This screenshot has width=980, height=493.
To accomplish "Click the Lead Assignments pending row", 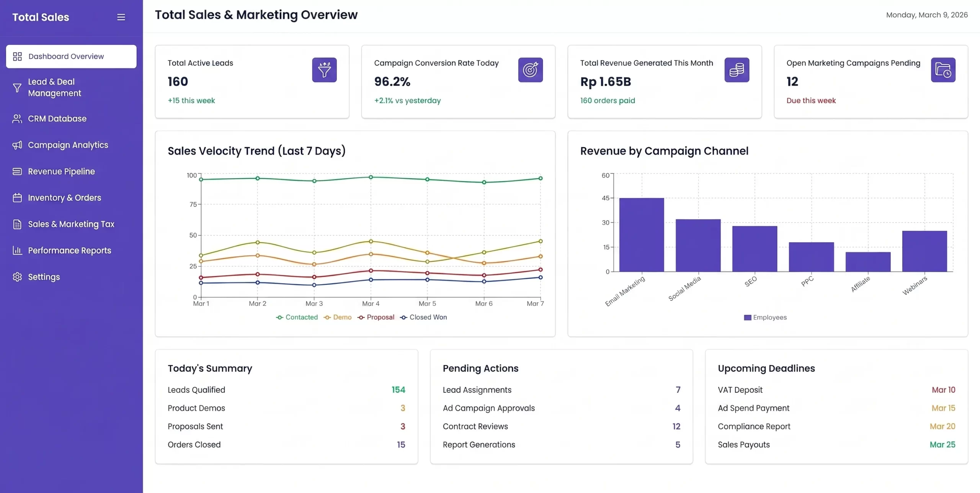I will point(562,390).
